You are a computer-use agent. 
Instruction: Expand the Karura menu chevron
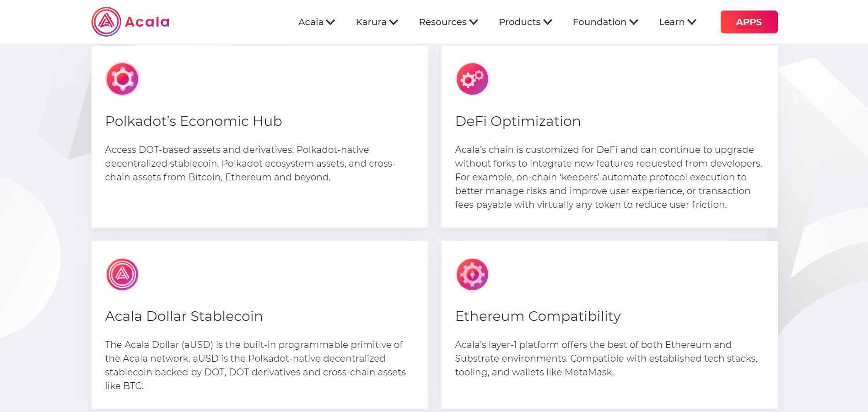394,22
